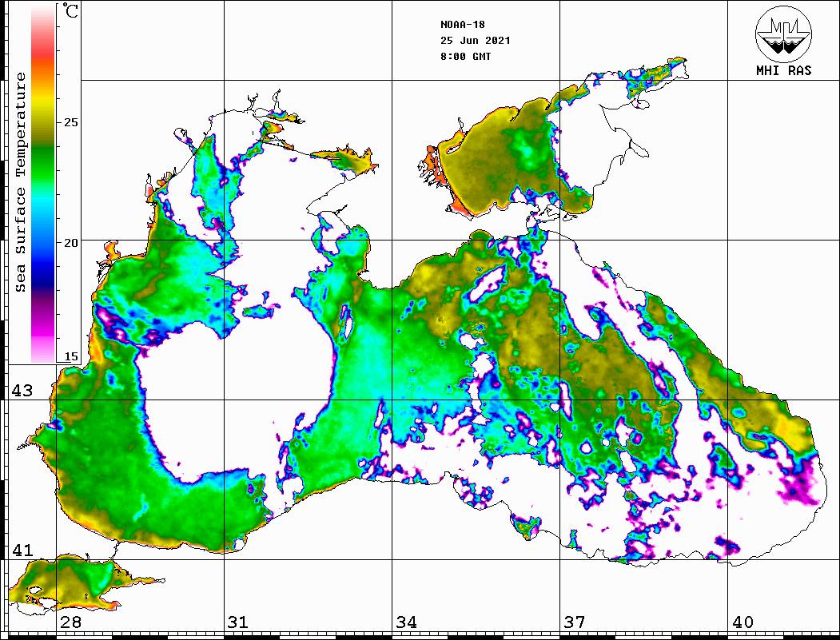
Task: Click the latitude label 43
Action: coord(22,391)
